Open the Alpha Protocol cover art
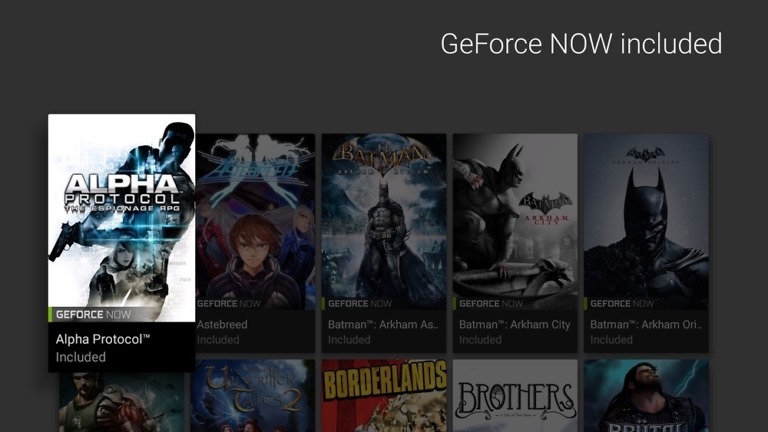This screenshot has width=768, height=432. coord(121,210)
